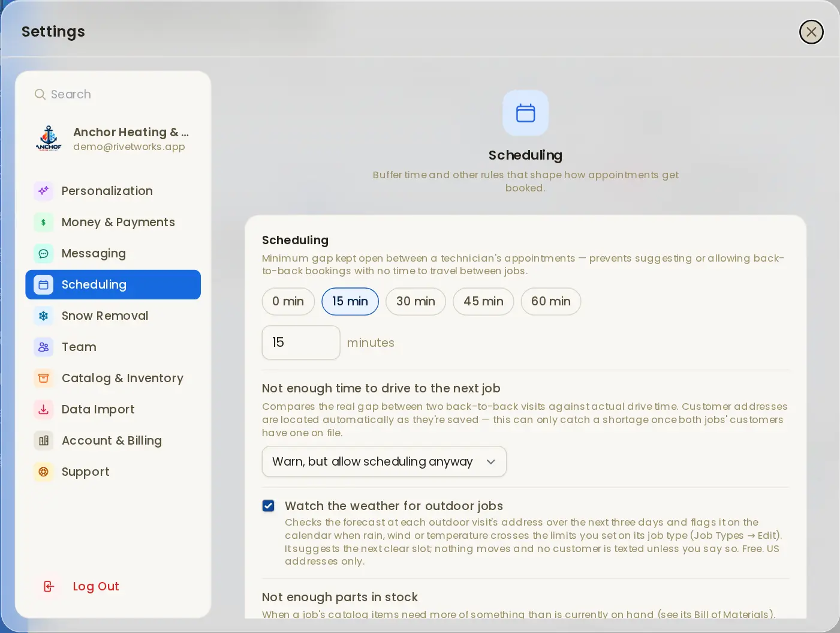Open the Team settings section
The height and width of the screenshot is (633, 840).
pyautogui.click(x=113, y=347)
